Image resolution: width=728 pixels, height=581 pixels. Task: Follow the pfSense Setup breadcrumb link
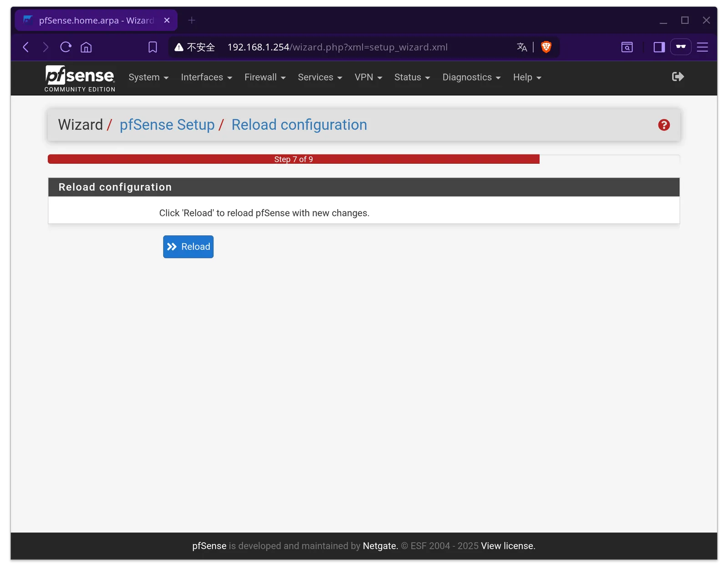pyautogui.click(x=167, y=125)
